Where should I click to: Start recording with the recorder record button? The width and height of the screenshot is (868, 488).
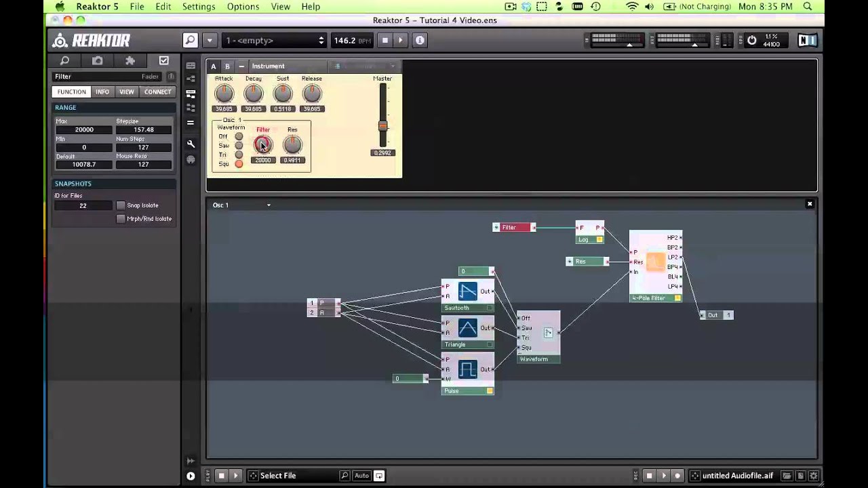677,476
